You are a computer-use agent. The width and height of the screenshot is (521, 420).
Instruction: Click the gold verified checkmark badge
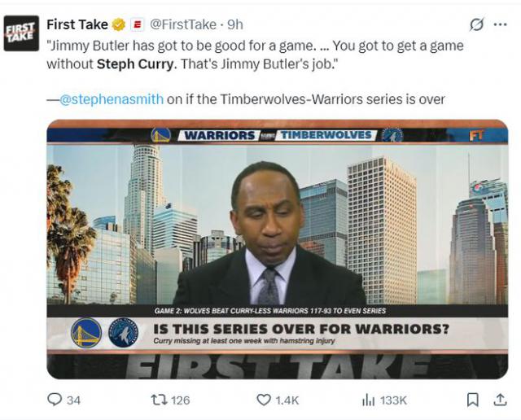(119, 24)
